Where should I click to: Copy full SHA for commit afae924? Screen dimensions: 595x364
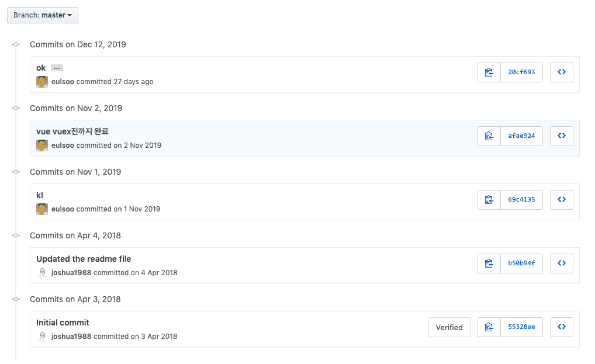click(489, 136)
